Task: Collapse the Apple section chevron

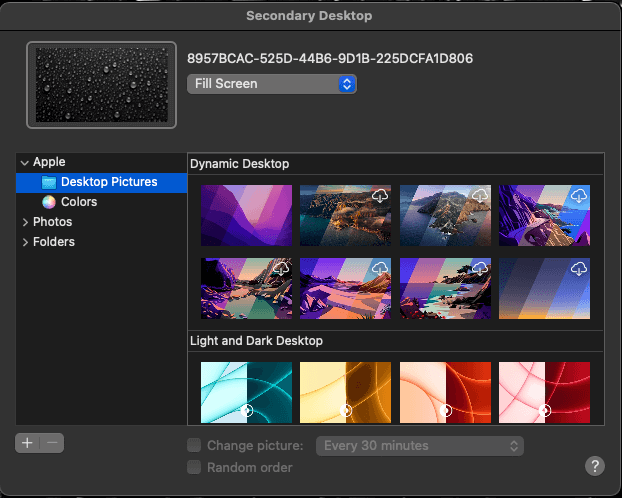Action: (x=25, y=162)
